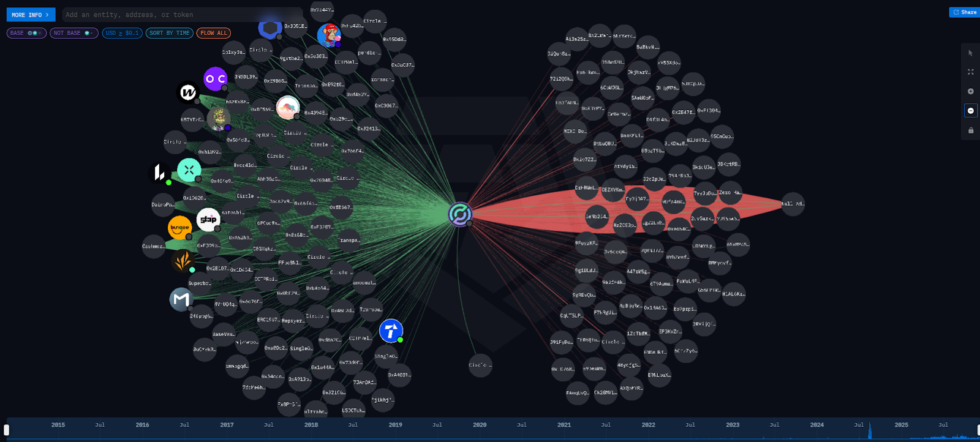
Task: Open the BASE chain filter dropdown
Action: point(26,33)
